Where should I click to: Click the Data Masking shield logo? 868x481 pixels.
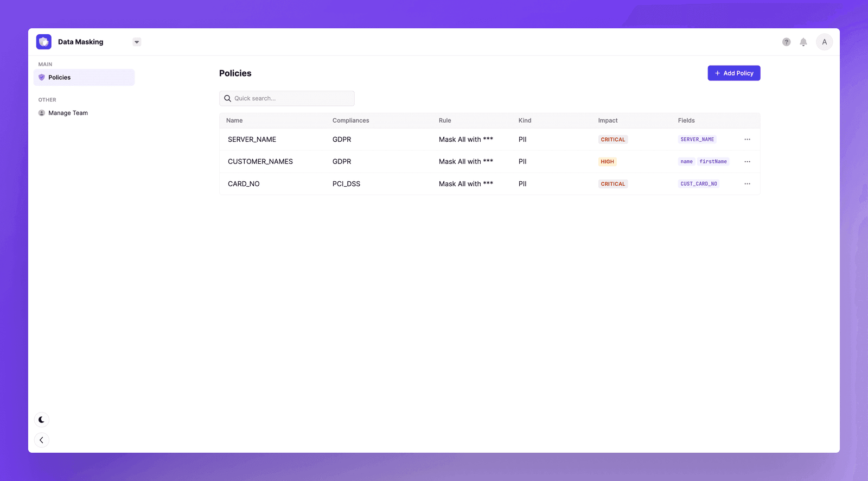44,42
